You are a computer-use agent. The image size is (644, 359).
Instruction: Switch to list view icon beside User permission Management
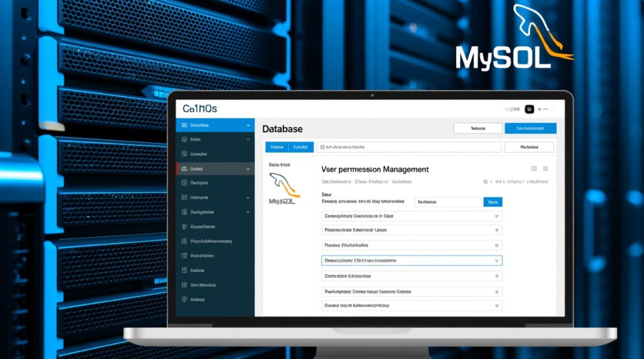pyautogui.click(x=545, y=169)
